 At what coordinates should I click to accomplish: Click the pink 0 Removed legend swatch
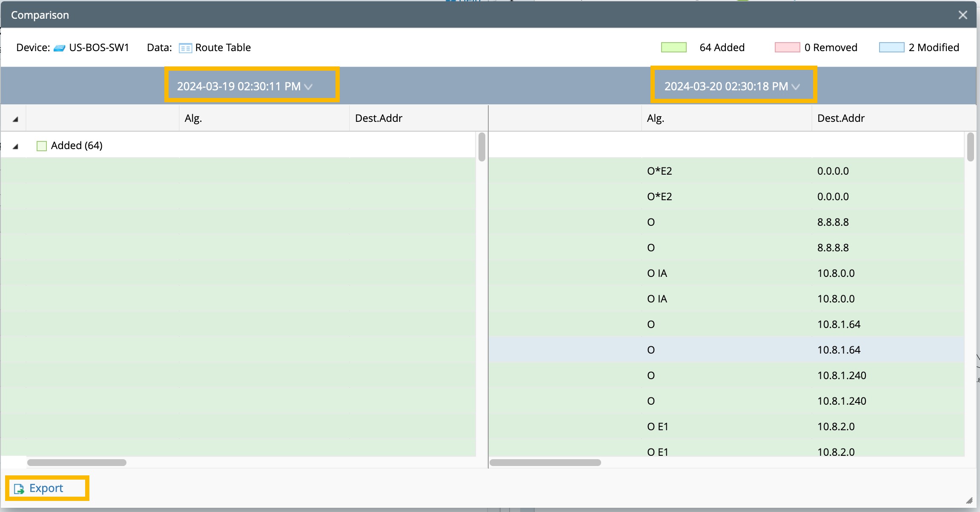[787, 47]
